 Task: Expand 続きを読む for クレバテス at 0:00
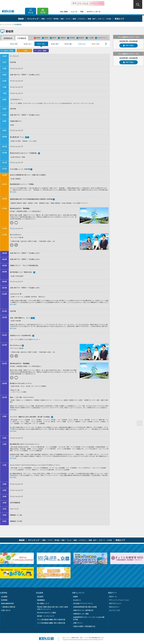[13, 431]
